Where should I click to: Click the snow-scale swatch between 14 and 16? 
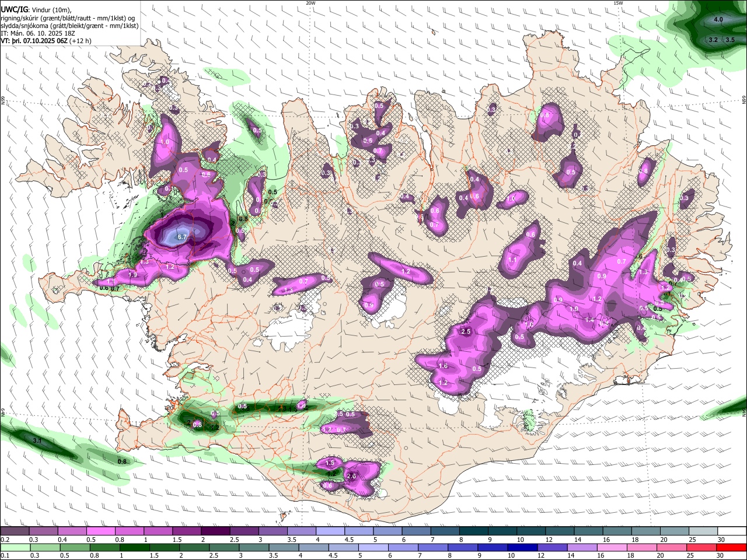589,531
